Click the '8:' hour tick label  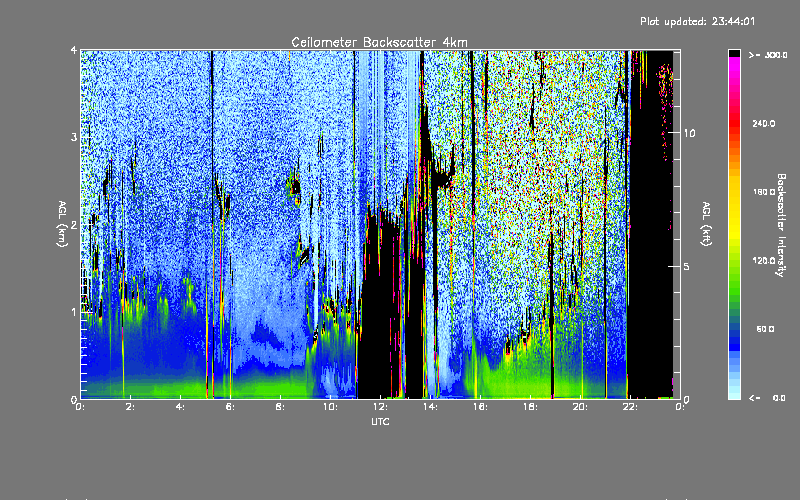click(280, 407)
